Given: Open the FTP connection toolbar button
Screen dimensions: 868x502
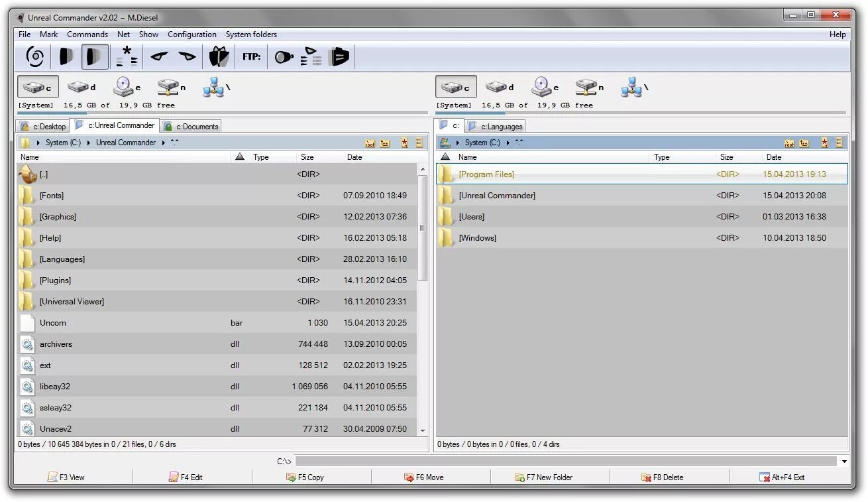Looking at the screenshot, I should click(x=251, y=57).
